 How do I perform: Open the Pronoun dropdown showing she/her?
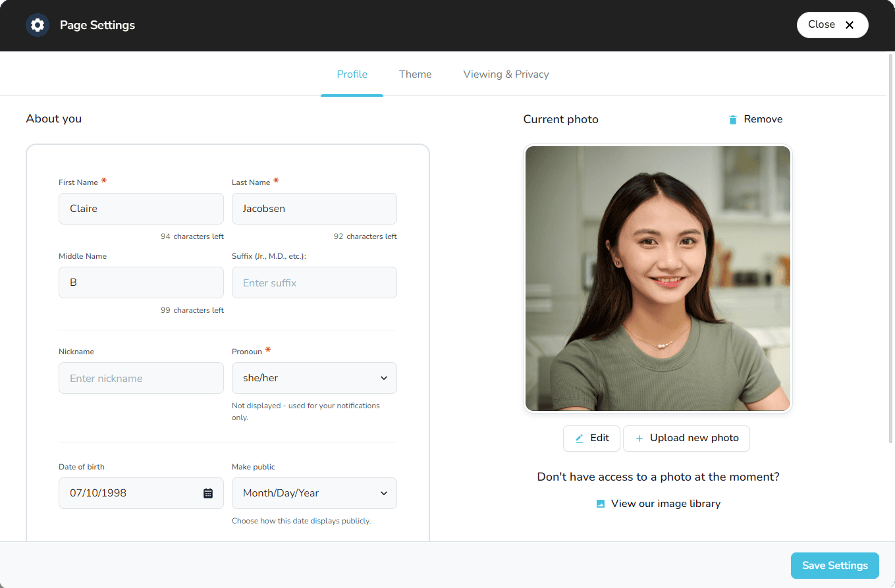[x=314, y=378]
